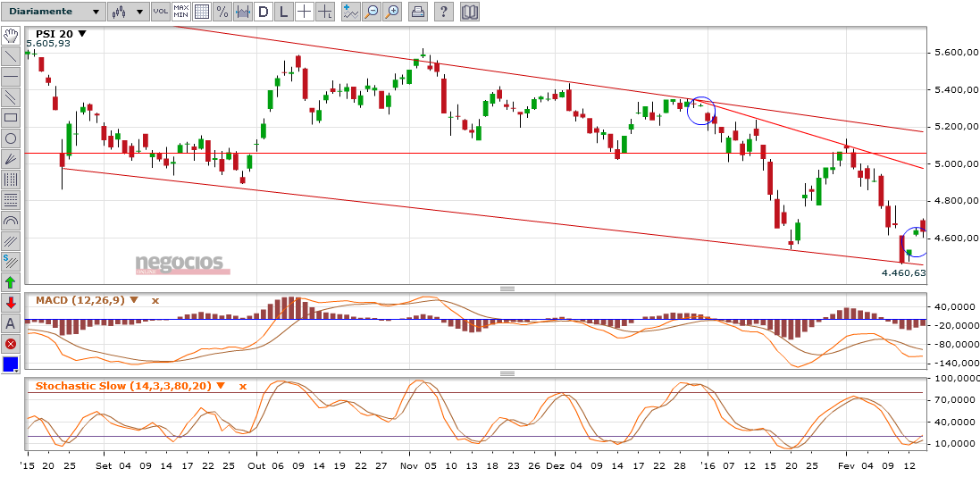Click the zoom in magnifier
The width and height of the screenshot is (980, 477).
point(391,12)
